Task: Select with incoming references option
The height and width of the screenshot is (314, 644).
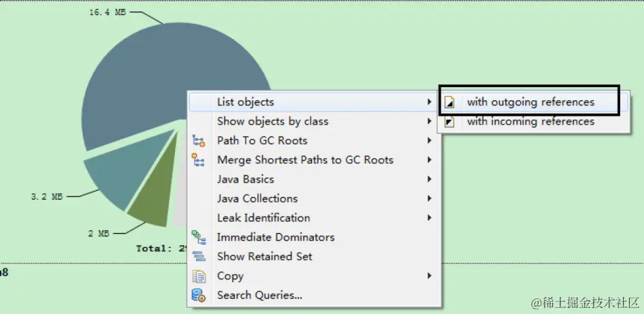Action: click(533, 122)
